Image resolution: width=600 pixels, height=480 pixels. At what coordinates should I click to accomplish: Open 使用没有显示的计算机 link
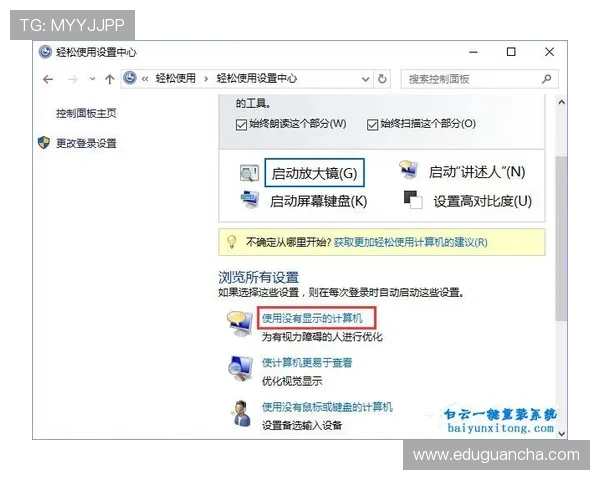point(312,318)
